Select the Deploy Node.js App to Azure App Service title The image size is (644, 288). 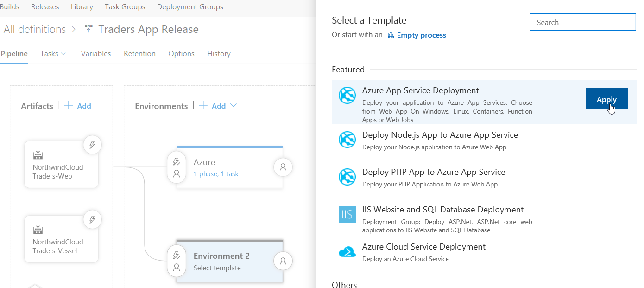[x=440, y=135]
